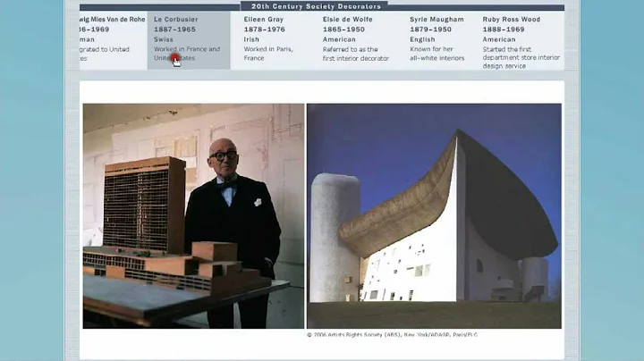Click 'Known for her all-white interiors'
644x361 pixels.
click(437, 54)
